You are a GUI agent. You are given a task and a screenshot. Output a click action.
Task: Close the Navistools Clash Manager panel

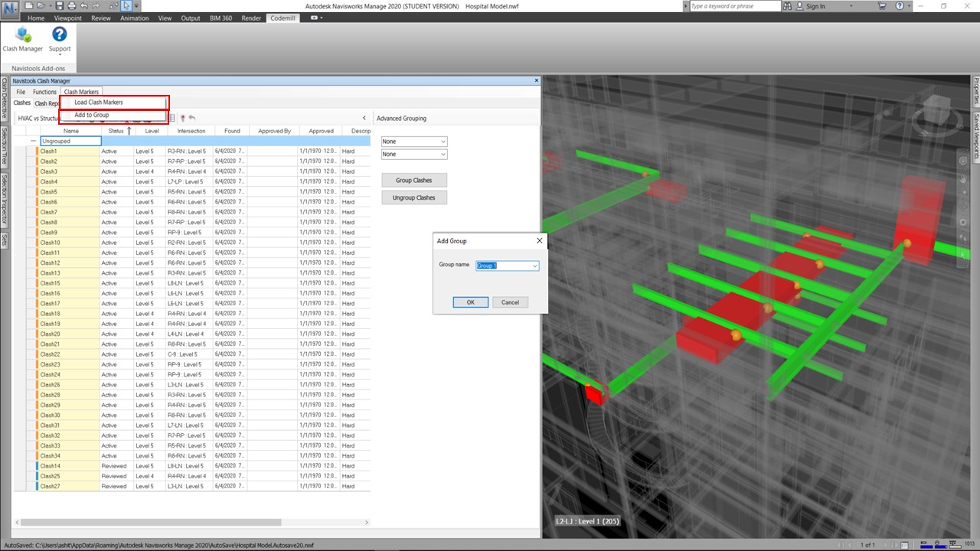pos(536,80)
